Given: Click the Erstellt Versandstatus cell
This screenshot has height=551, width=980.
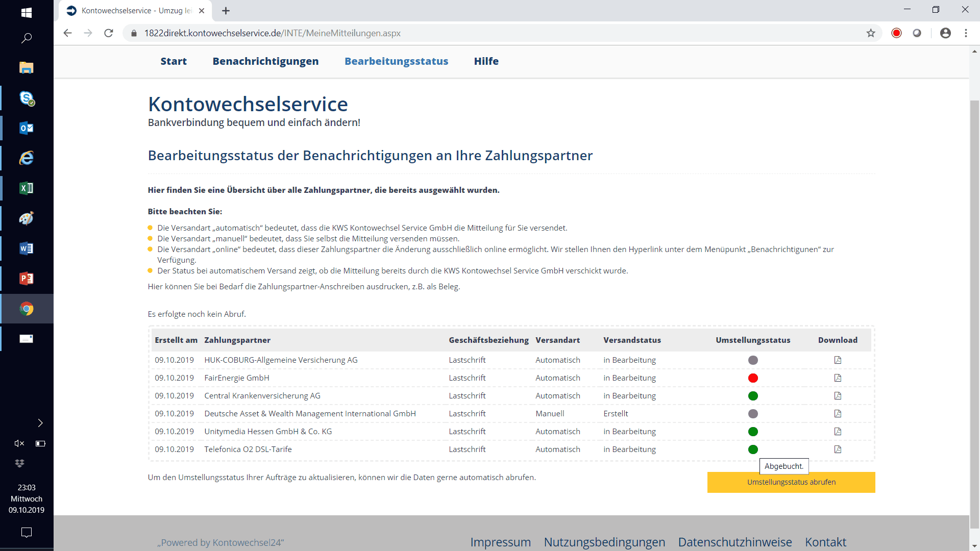Looking at the screenshot, I should [616, 414].
